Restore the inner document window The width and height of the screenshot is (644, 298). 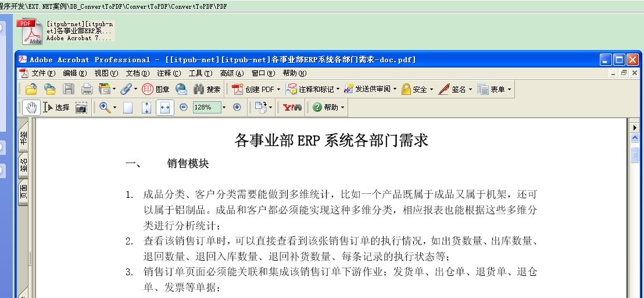tap(624, 73)
